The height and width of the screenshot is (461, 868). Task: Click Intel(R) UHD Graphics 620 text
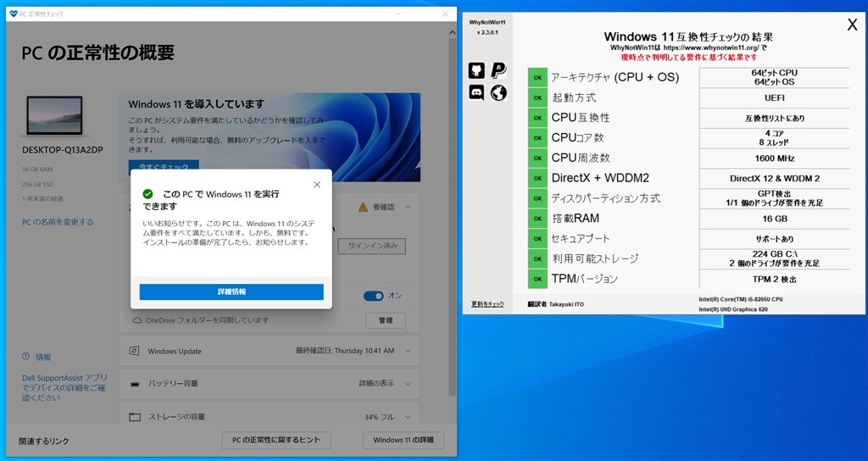point(733,309)
